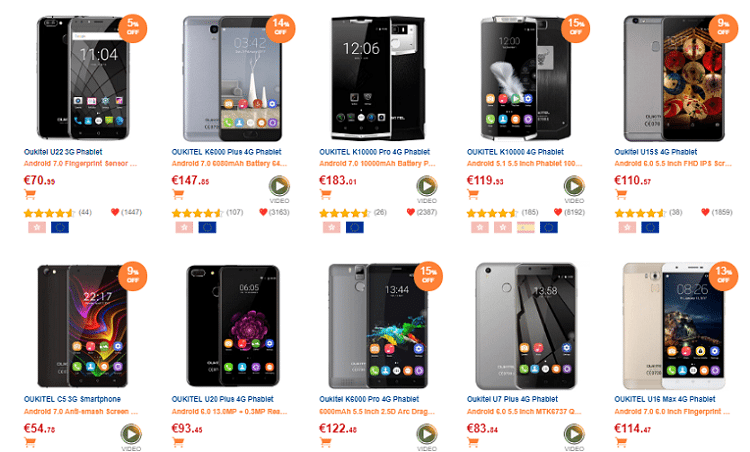This screenshot has height=452, width=750.
Task: Click cart icon under €114.47 price
Action: (x=620, y=442)
